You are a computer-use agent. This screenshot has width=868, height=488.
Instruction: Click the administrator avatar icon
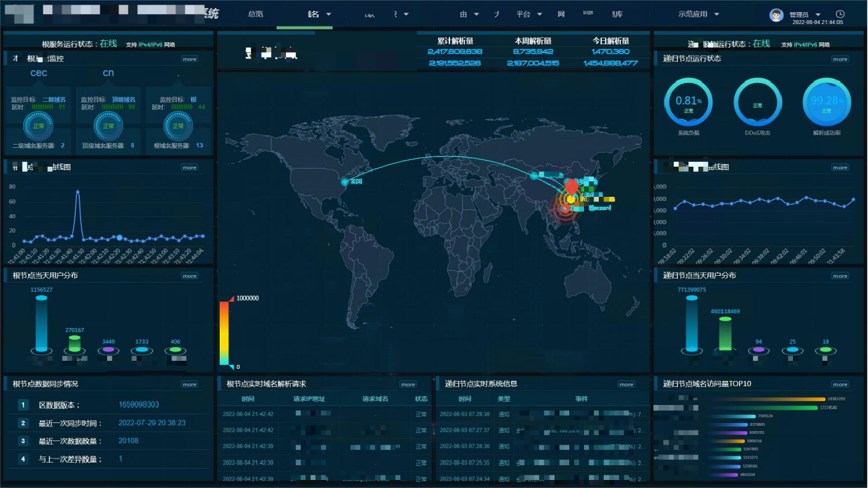(x=776, y=15)
